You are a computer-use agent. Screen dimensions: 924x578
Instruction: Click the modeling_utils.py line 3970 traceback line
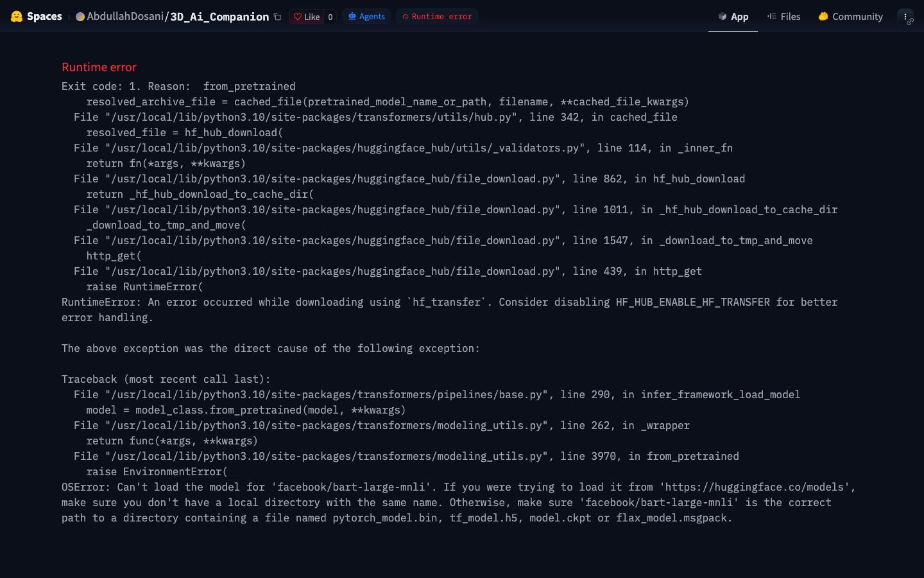click(406, 456)
